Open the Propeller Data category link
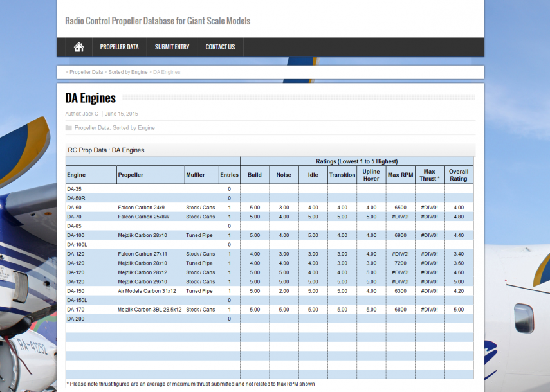 [92, 128]
